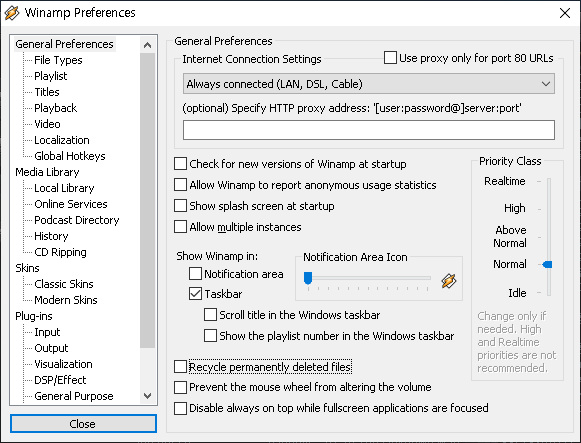Open Classic Skins preferences
Image resolution: width=581 pixels, height=443 pixels.
coord(64,284)
